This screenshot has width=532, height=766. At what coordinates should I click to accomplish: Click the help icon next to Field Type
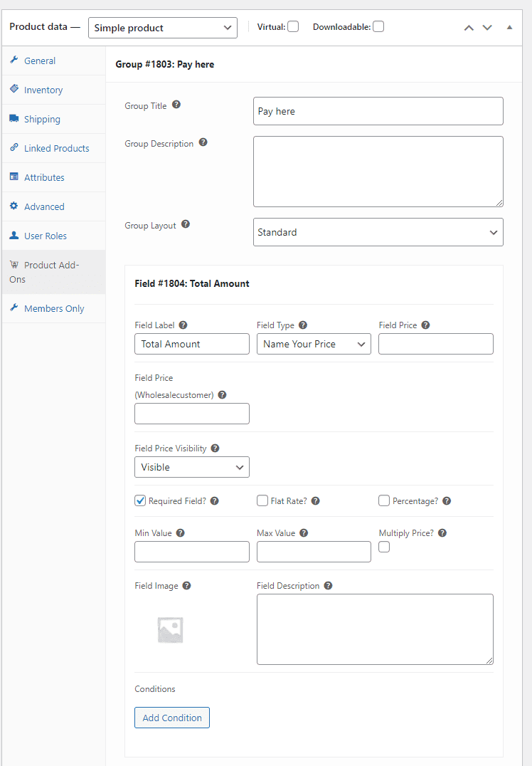pos(302,325)
